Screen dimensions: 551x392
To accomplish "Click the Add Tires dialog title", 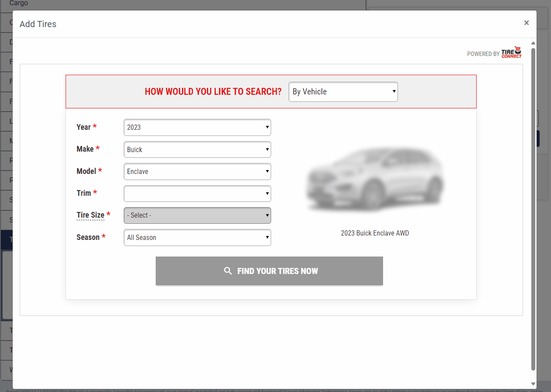I will (x=38, y=24).
